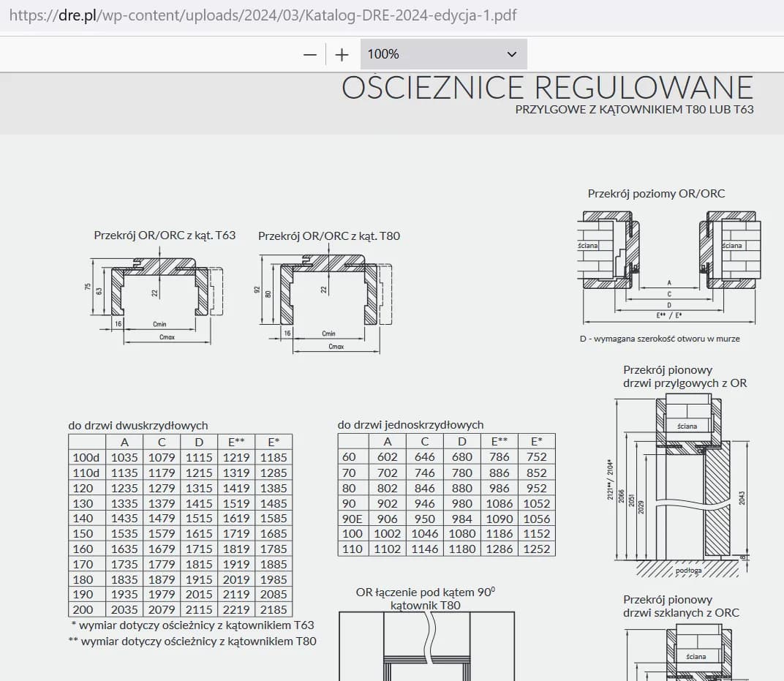Click the OŚCIEZNICE REGULOWANE page heading
The image size is (784, 681).
tap(547, 88)
